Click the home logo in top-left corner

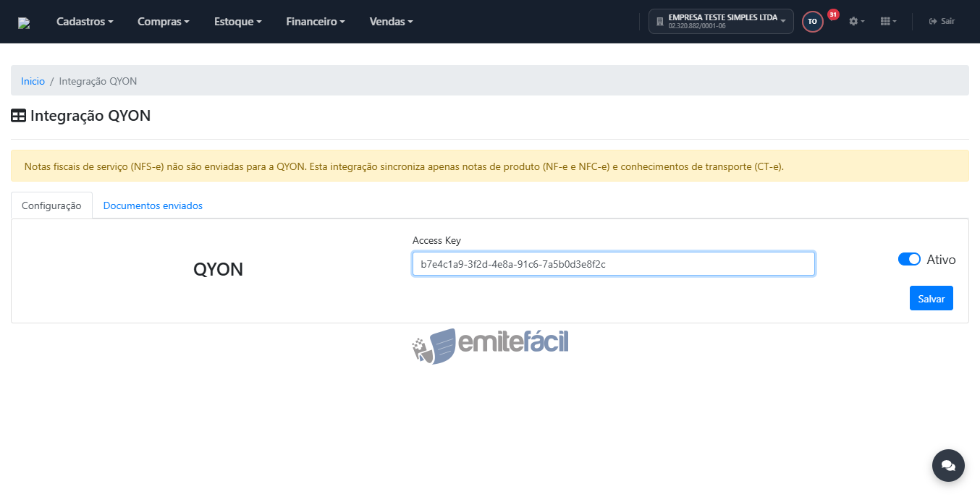pos(24,22)
